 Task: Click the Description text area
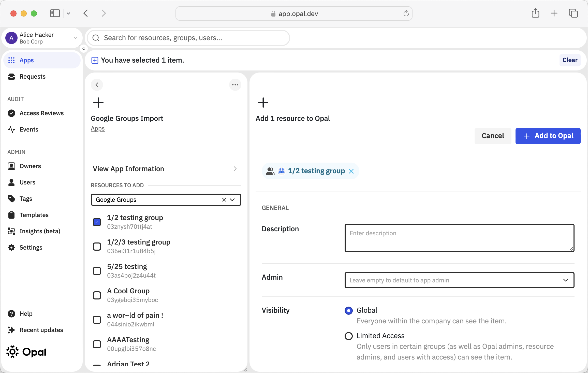tap(459, 238)
